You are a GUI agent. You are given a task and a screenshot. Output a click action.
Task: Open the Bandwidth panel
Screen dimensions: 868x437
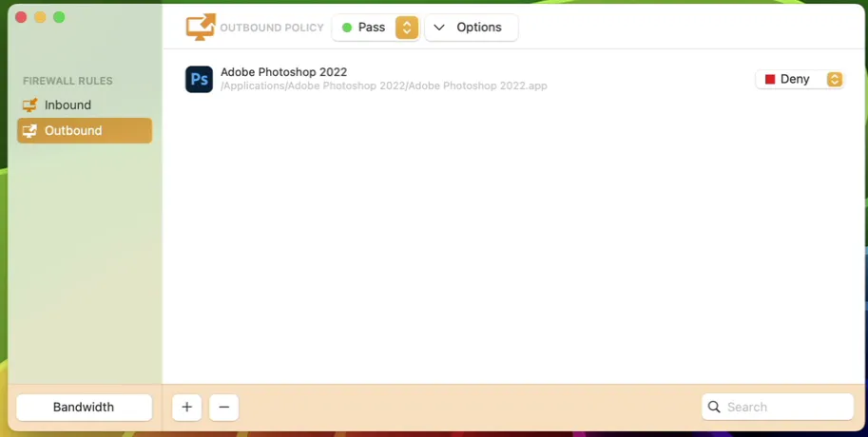pyautogui.click(x=84, y=408)
